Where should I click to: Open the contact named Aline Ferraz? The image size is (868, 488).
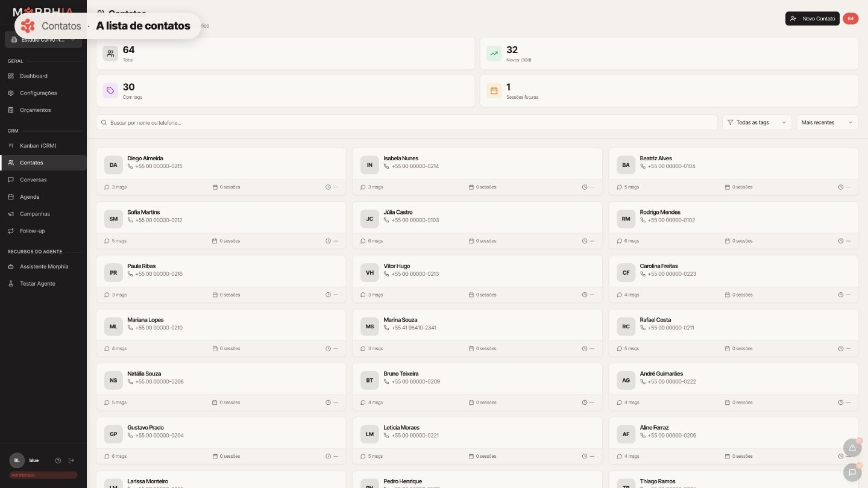pyautogui.click(x=654, y=427)
